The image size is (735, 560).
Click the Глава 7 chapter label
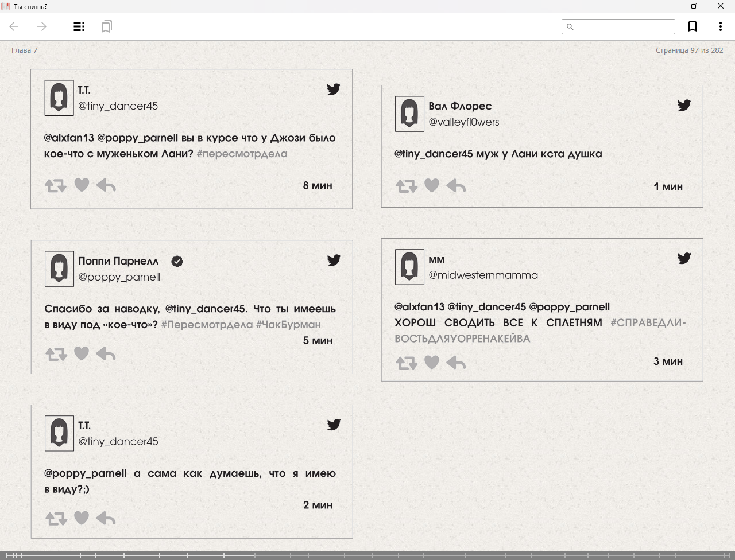coord(25,50)
